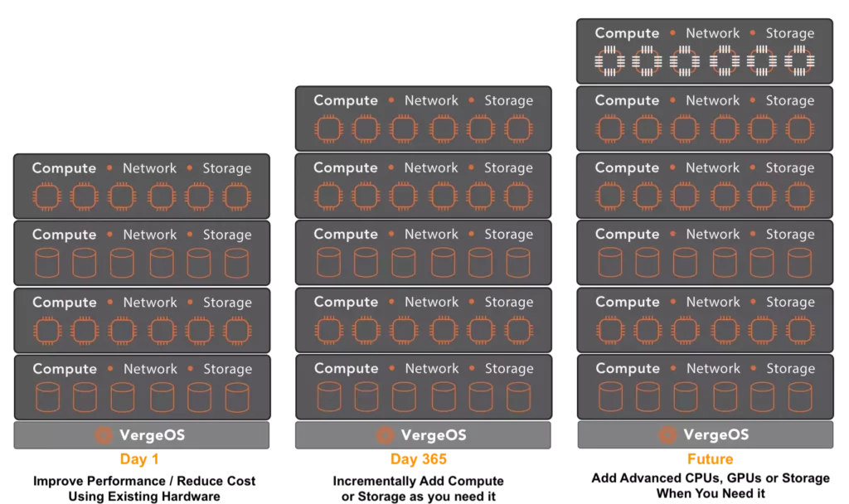Image resolution: width=849 pixels, height=504 pixels.
Task: Click leftmost orange CPU chip in Future second node
Action: pyautogui.click(x=610, y=128)
